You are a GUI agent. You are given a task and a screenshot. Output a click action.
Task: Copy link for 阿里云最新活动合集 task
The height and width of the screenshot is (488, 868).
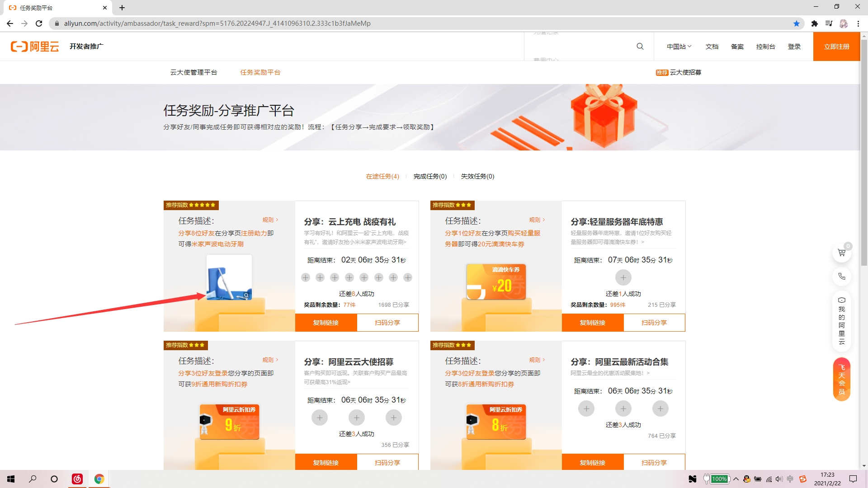(593, 462)
